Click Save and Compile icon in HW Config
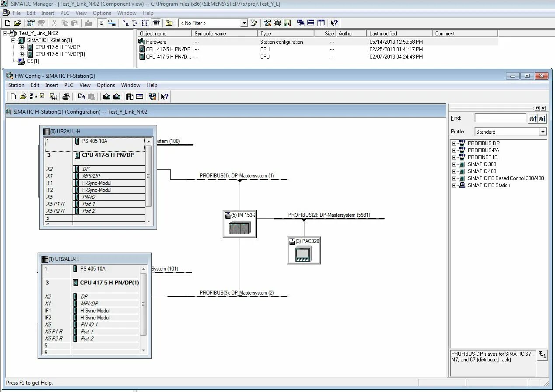555x392 pixels. 53,97
